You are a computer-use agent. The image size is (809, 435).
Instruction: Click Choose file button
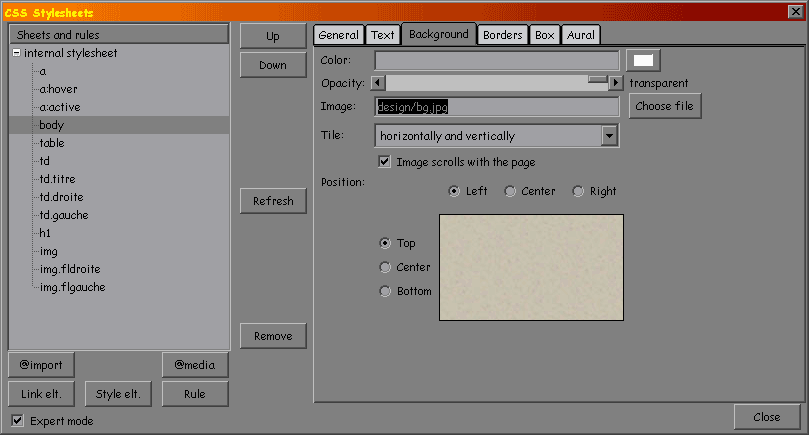tap(665, 106)
